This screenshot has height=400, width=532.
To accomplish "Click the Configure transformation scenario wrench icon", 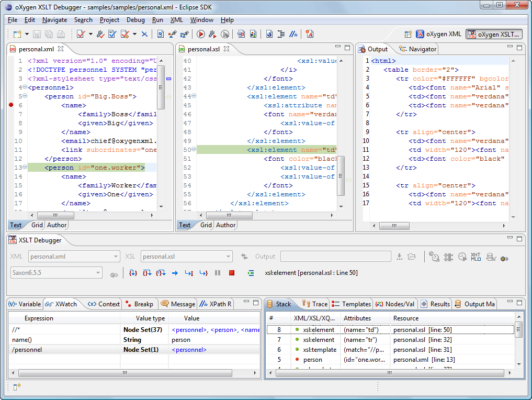I will pyautogui.click(x=212, y=34).
